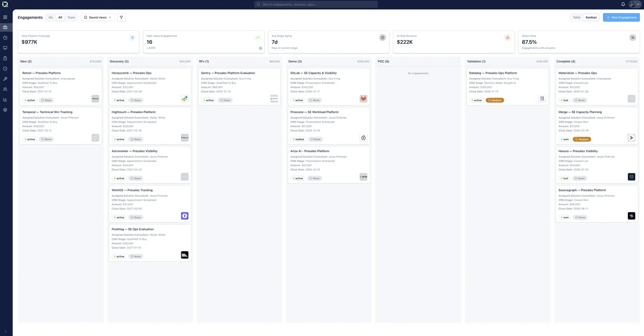This screenshot has width=644, height=336.
Task: Expand sidebar with bottom chevron arrow
Action: coord(5,332)
